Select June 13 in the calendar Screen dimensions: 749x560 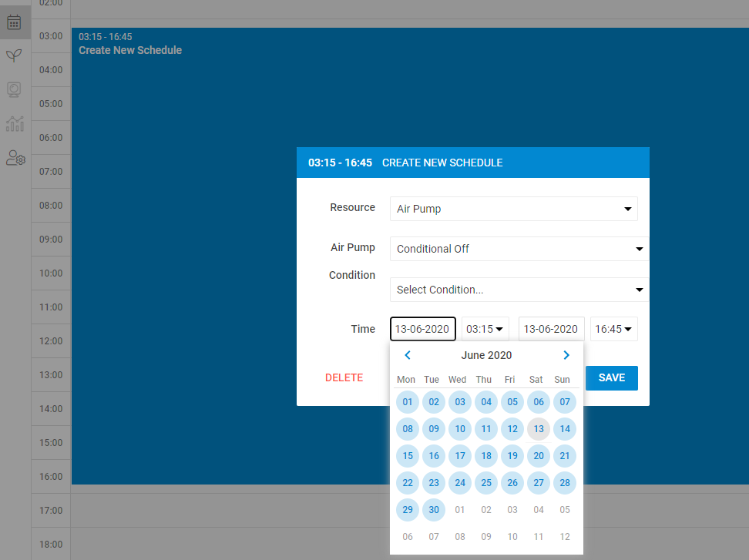[x=539, y=429]
